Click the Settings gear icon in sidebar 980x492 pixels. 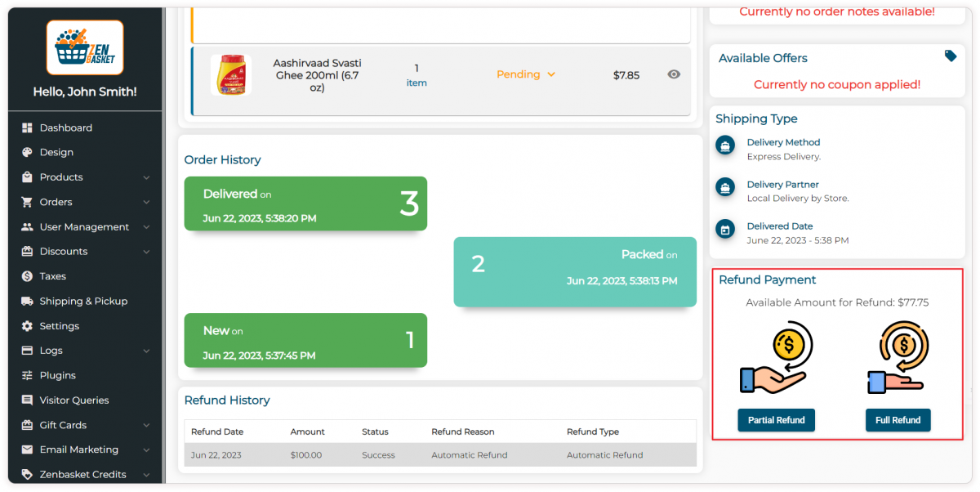28,325
